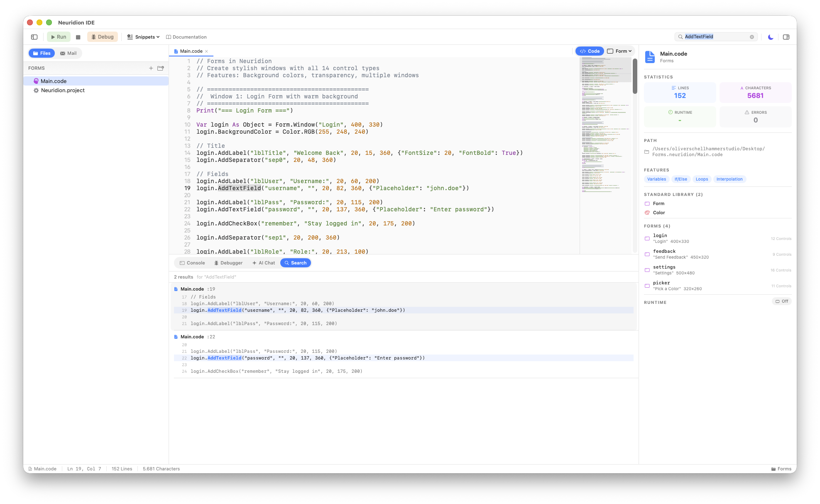
Task: Open the Snippets dropdown
Action: coord(143,37)
